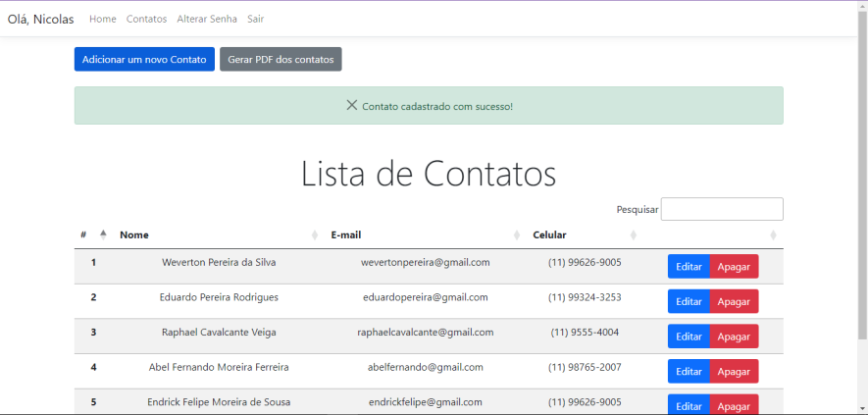
Task: Sort table by # column arrow
Action: tap(103, 234)
